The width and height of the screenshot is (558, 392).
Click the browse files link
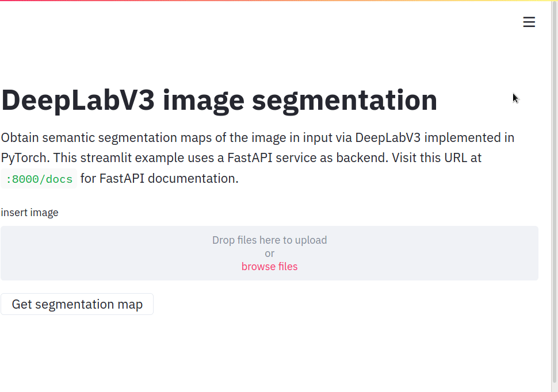269,267
